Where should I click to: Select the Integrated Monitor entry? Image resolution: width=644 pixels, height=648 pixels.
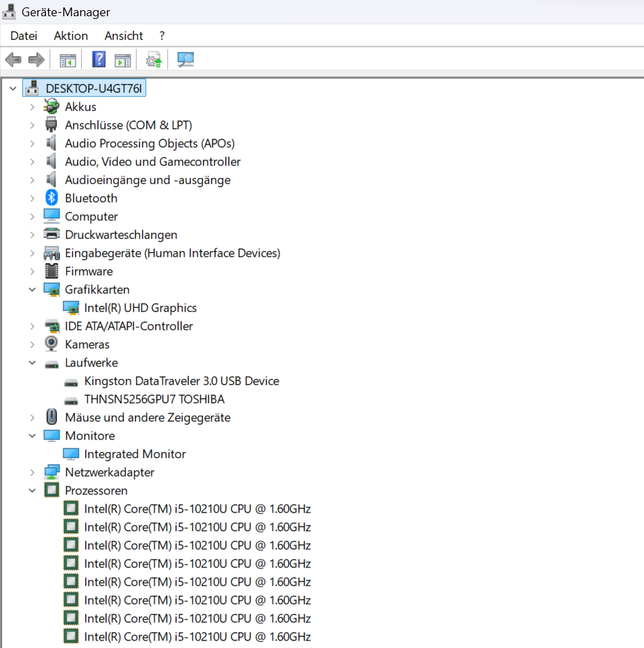[135, 454]
